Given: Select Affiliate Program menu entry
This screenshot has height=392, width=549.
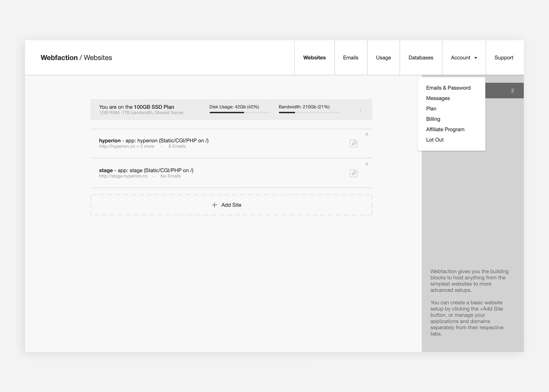Looking at the screenshot, I should pyautogui.click(x=445, y=129).
